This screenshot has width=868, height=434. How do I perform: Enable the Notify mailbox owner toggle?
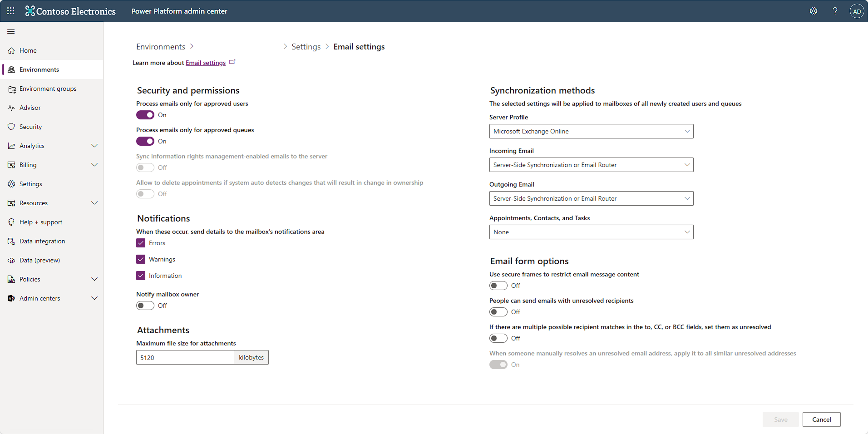145,305
